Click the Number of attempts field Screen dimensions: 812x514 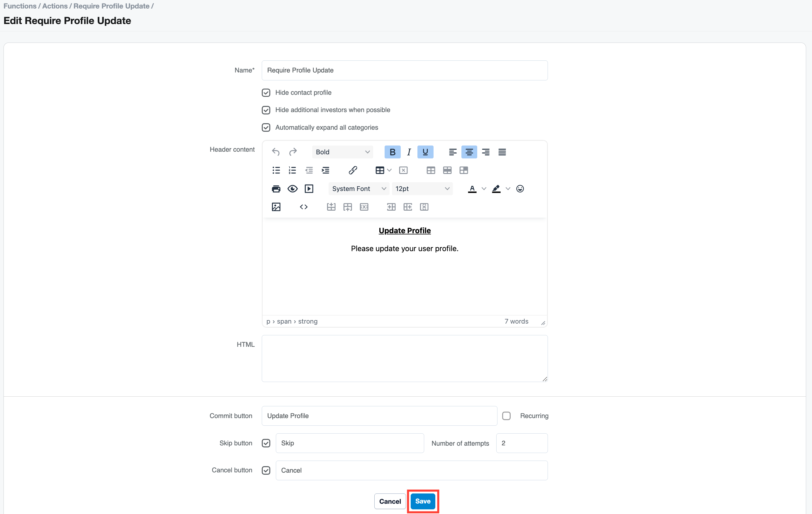[x=522, y=443]
